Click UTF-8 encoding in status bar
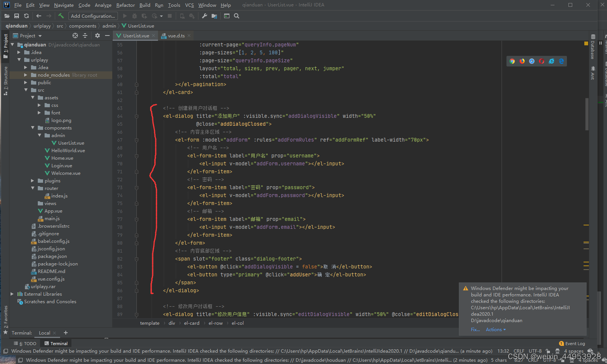Viewport: 607px width, 364px height. click(x=535, y=351)
